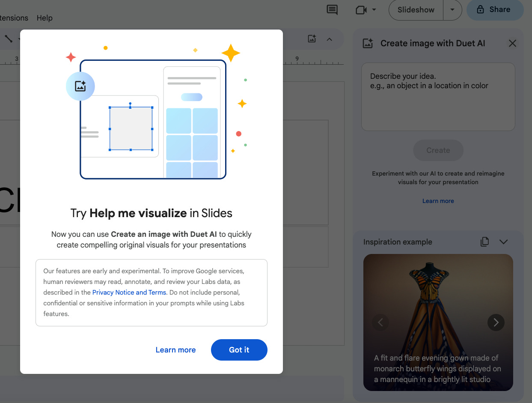
Task: Close the Duet AI side panel
Action: tap(512, 43)
